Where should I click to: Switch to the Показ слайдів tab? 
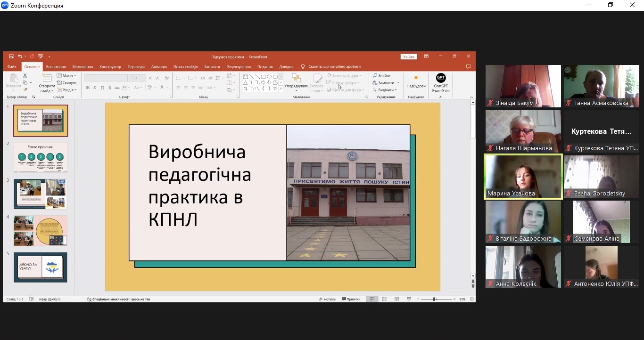pyautogui.click(x=185, y=67)
